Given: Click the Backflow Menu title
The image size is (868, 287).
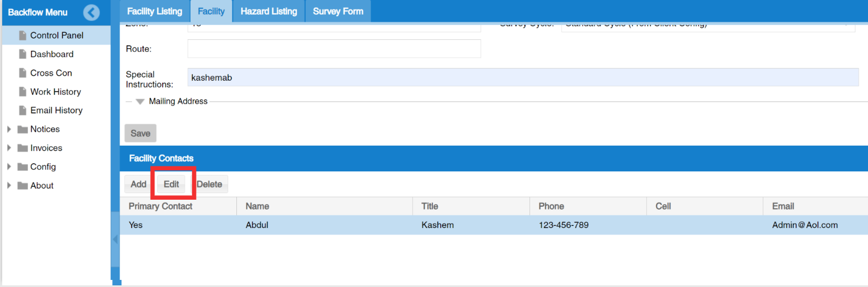Looking at the screenshot, I should (38, 12).
